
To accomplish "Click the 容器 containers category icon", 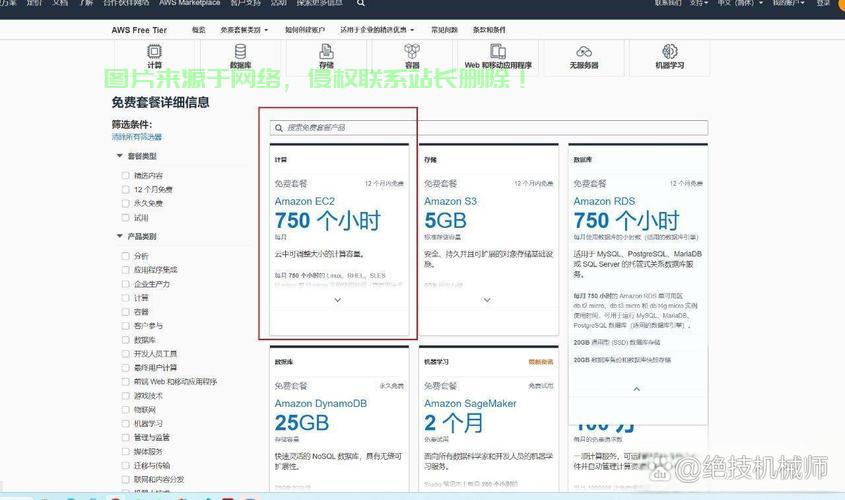I will click(412, 52).
